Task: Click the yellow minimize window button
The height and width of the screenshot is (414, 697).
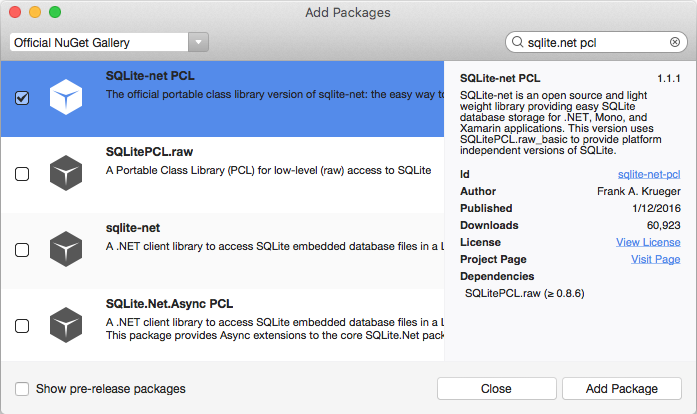Action: click(35, 12)
